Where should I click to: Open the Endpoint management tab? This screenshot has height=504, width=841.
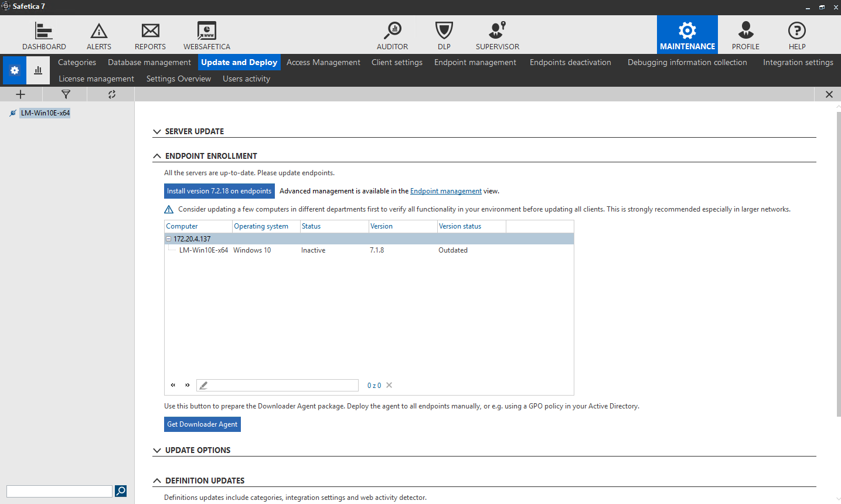point(475,62)
